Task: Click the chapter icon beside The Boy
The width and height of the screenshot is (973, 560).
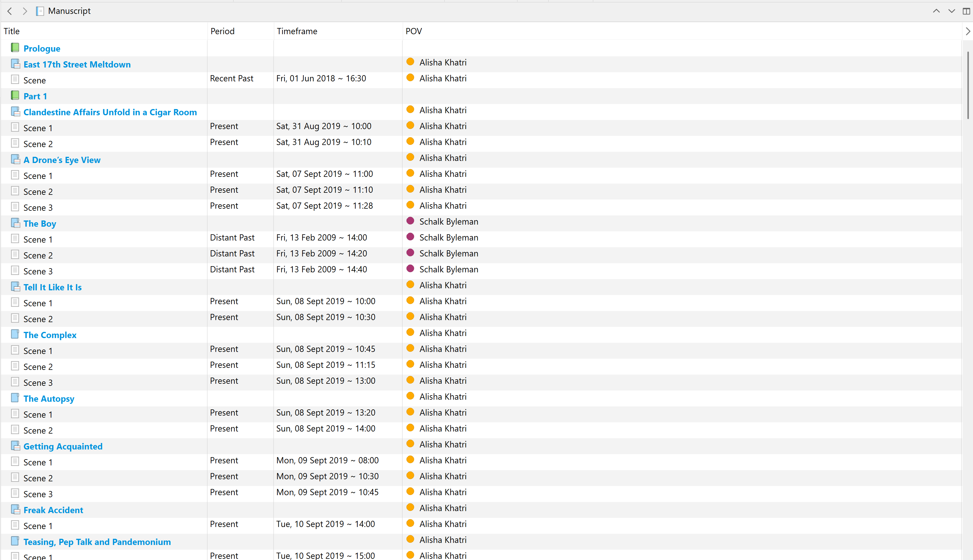Action: coord(15,223)
